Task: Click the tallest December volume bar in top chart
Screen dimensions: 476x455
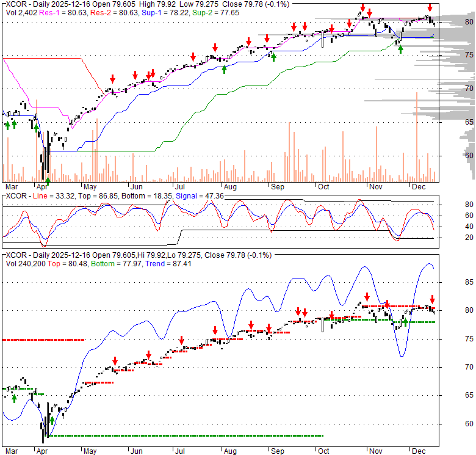Action: click(417, 137)
